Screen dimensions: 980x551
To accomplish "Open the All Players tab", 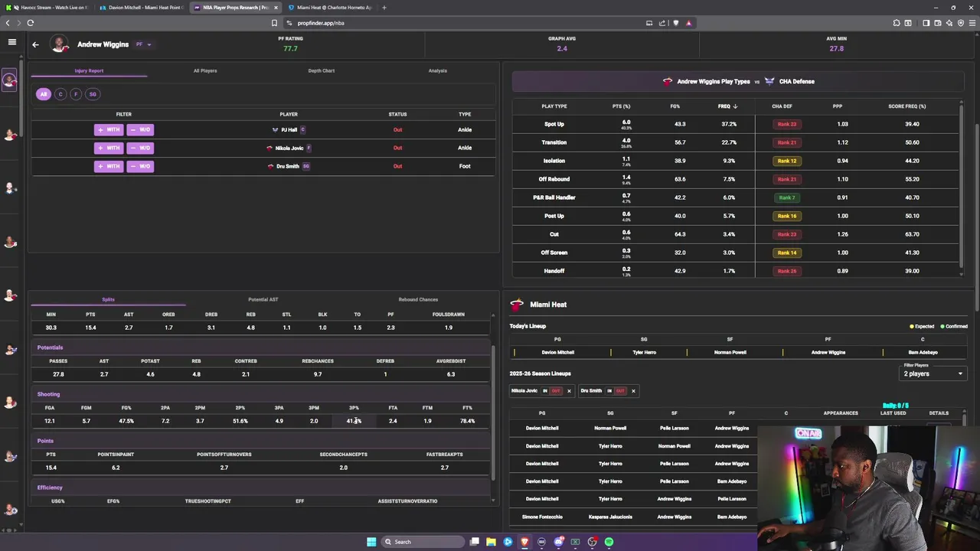I will click(205, 70).
